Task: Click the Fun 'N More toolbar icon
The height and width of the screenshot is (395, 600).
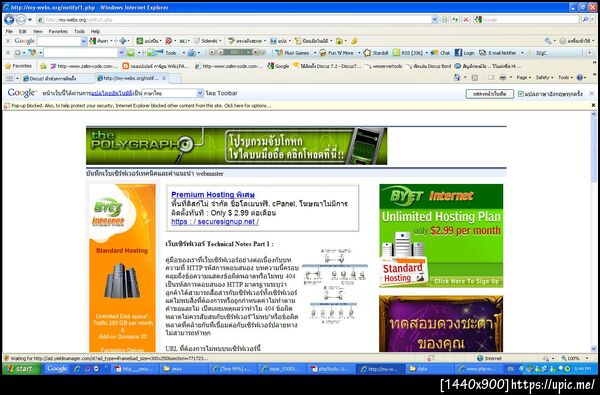Action: (337, 53)
